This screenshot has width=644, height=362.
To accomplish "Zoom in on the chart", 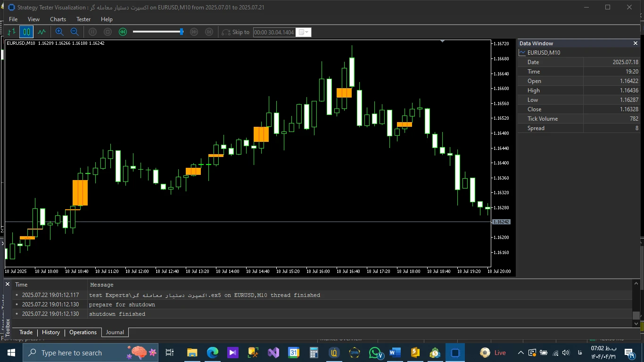I will point(59,32).
